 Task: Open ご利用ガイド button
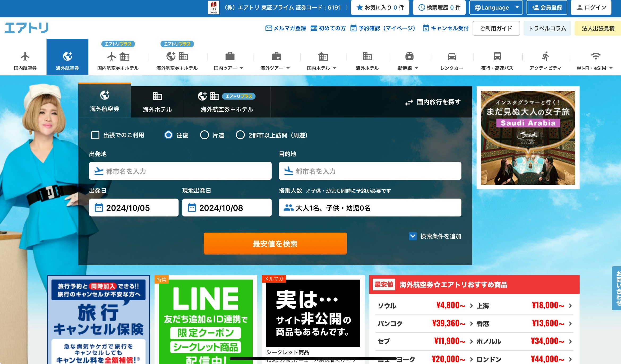coord(496,28)
